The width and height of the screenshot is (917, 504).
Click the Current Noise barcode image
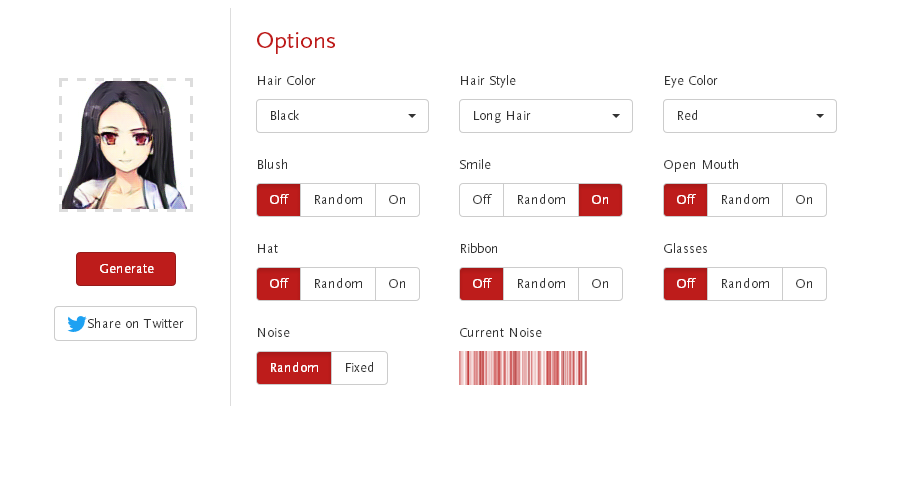[523, 368]
